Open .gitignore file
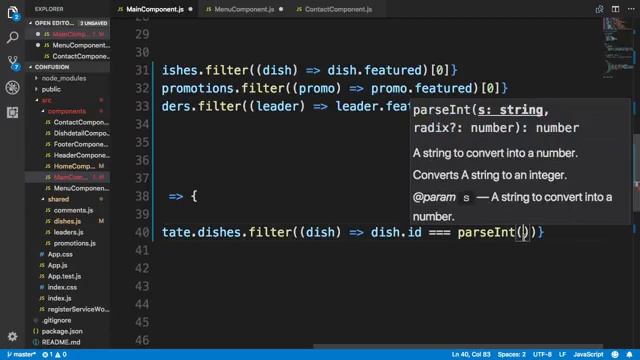Image resolution: width=640 pixels, height=360 pixels. (68, 320)
